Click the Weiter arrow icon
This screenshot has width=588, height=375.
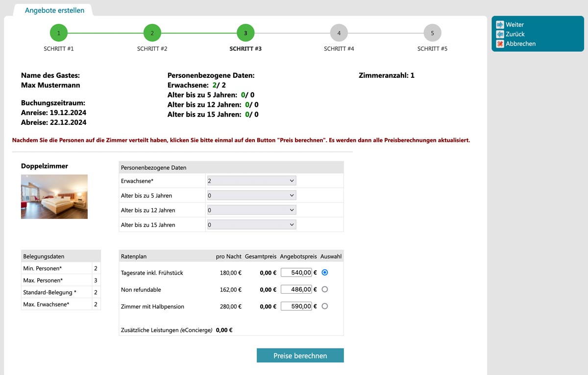tap(500, 24)
